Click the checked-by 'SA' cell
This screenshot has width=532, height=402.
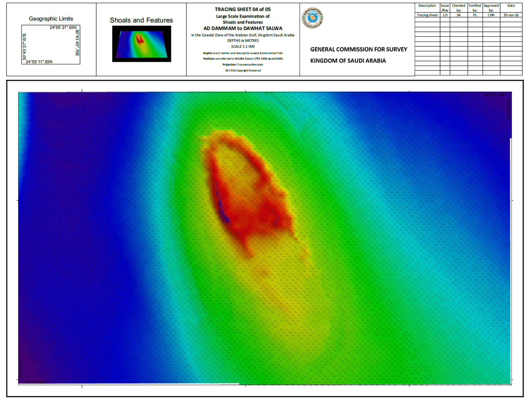point(459,15)
